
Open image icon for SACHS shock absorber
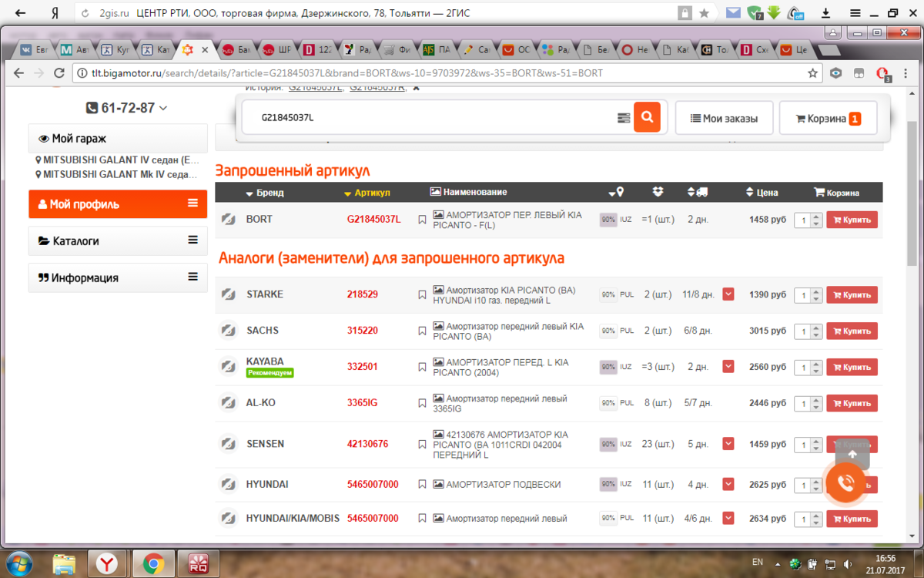(x=438, y=326)
